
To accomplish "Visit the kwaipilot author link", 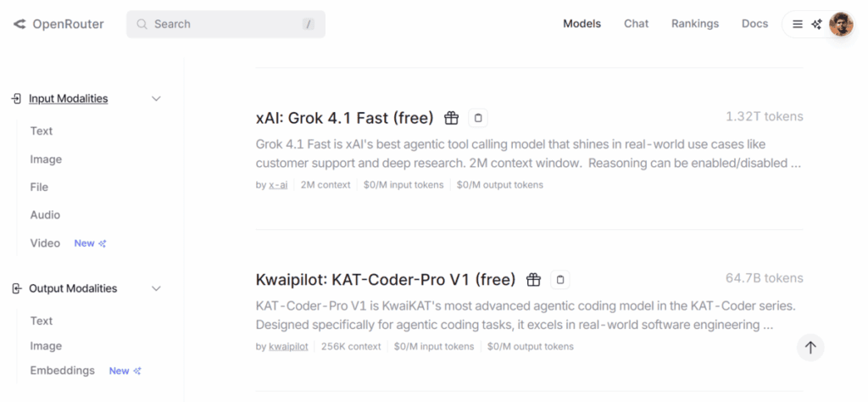I will tap(288, 346).
